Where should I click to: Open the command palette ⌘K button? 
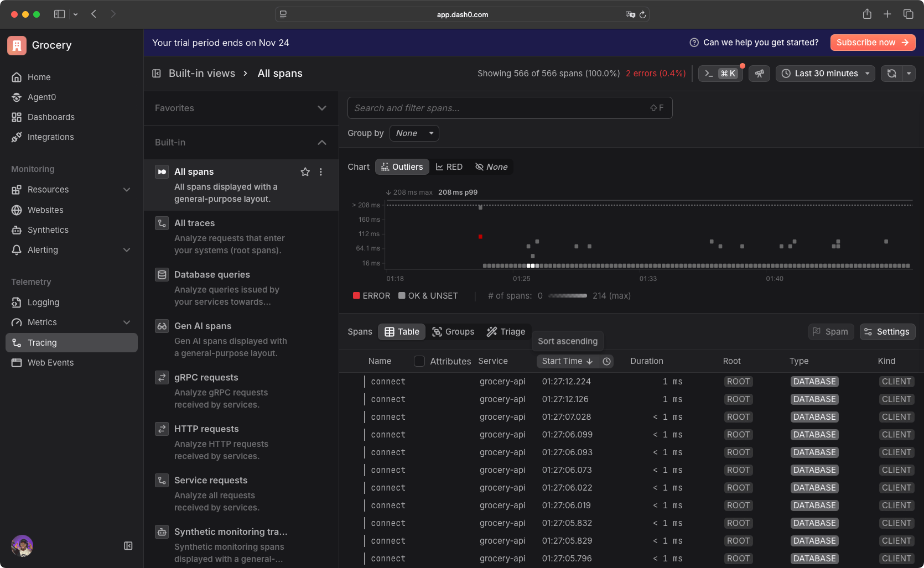click(720, 74)
